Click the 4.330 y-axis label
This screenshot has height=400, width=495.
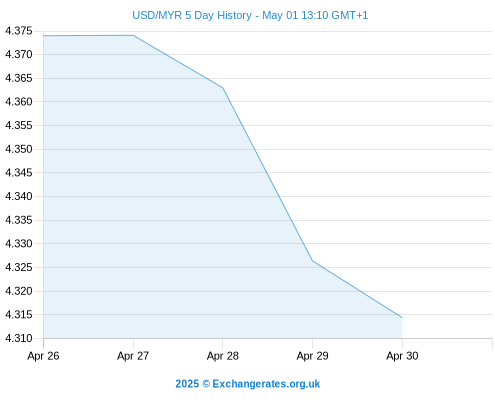(19, 244)
